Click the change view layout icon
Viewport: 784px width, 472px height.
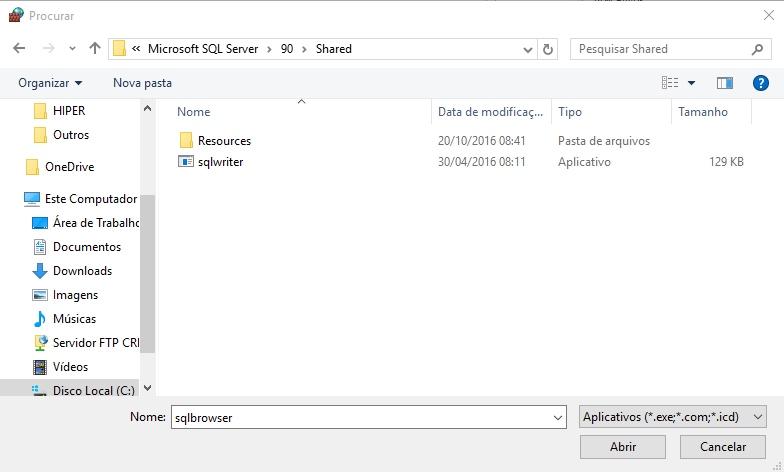coord(670,83)
